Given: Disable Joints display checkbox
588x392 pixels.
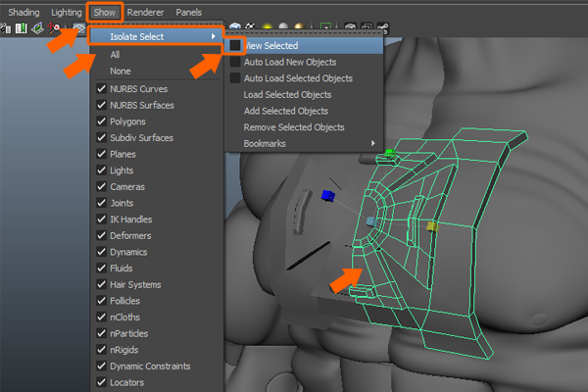Looking at the screenshot, I should [102, 203].
